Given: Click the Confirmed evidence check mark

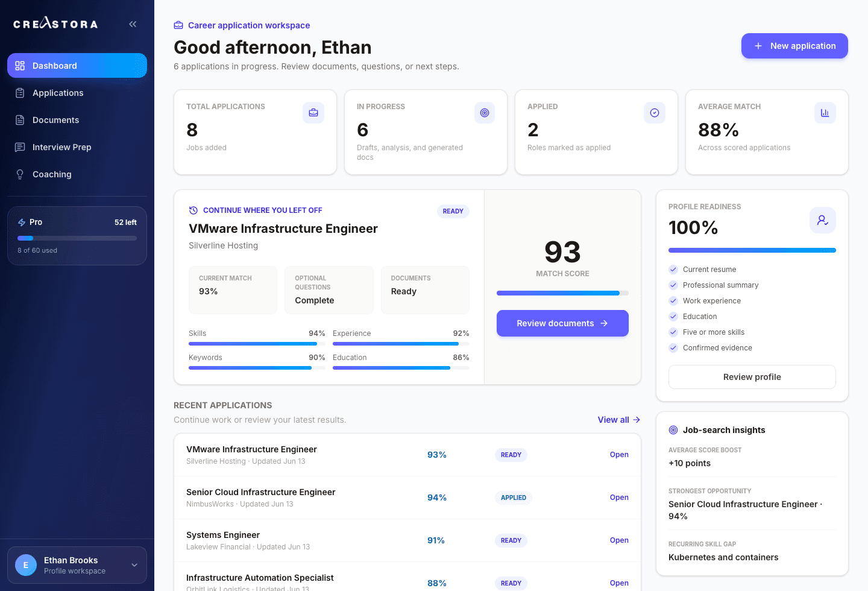Looking at the screenshot, I should [673, 348].
